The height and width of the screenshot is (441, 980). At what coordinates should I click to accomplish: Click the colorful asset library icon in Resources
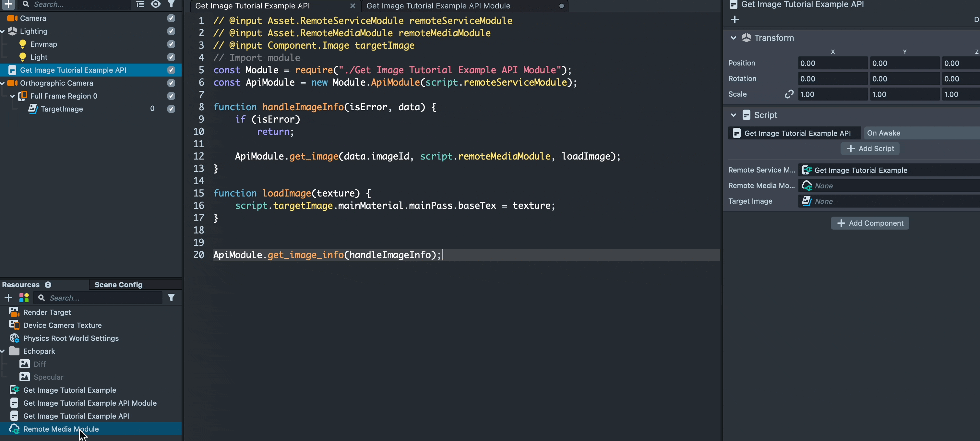pyautogui.click(x=24, y=298)
